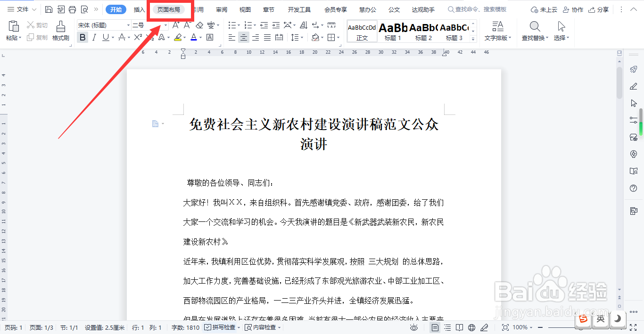Switch to the 页面布局 ribbon tab
Viewport: 644px width, 334px height.
click(170, 9)
